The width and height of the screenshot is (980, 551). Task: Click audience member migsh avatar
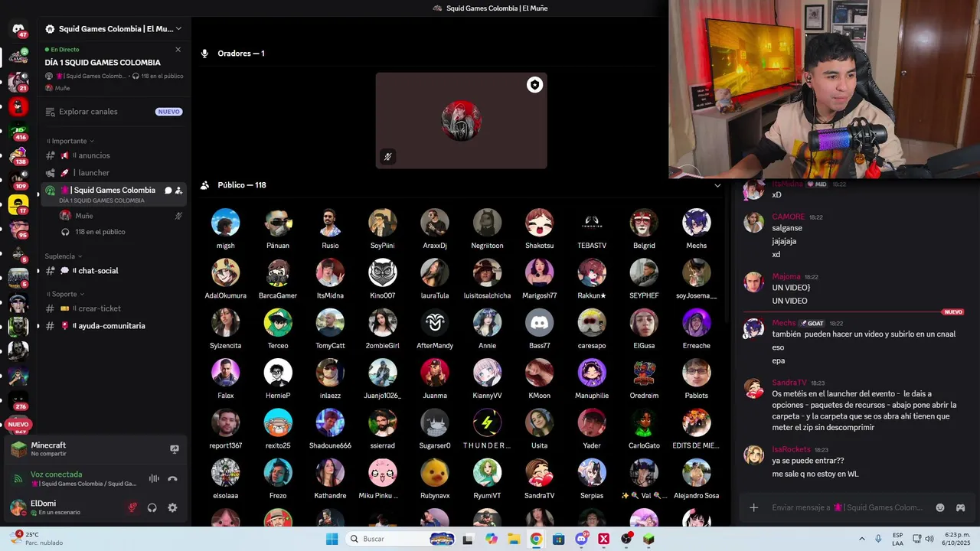[225, 223]
